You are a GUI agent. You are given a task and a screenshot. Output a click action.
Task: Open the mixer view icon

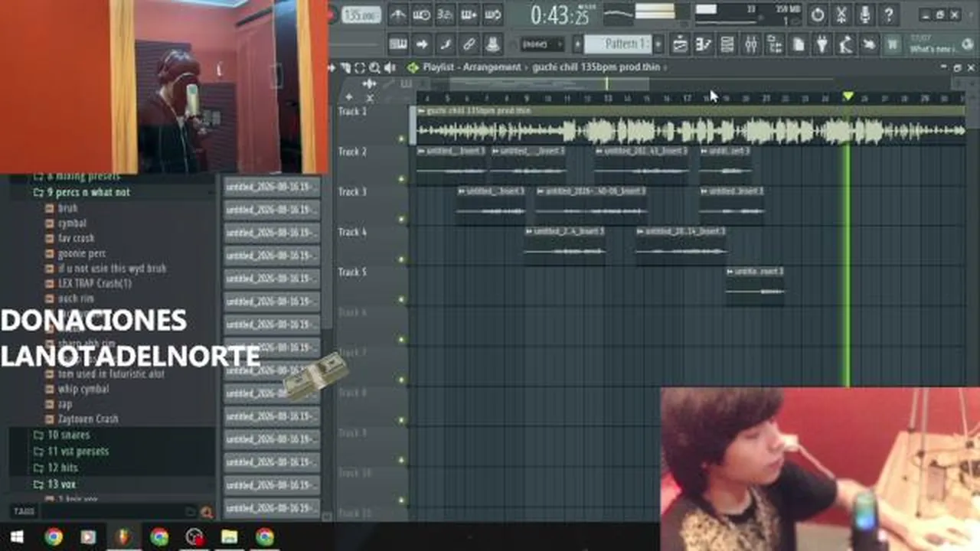point(751,44)
